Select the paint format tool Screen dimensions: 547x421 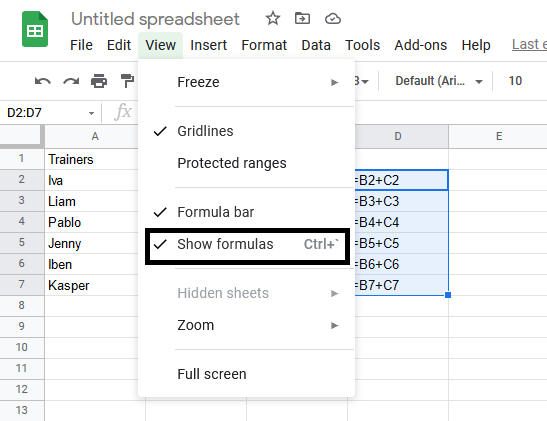pyautogui.click(x=127, y=81)
